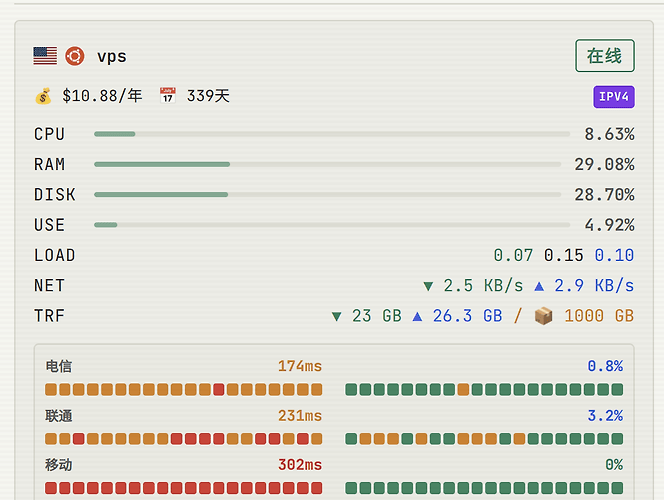Click the 0.10 load value

(614, 255)
